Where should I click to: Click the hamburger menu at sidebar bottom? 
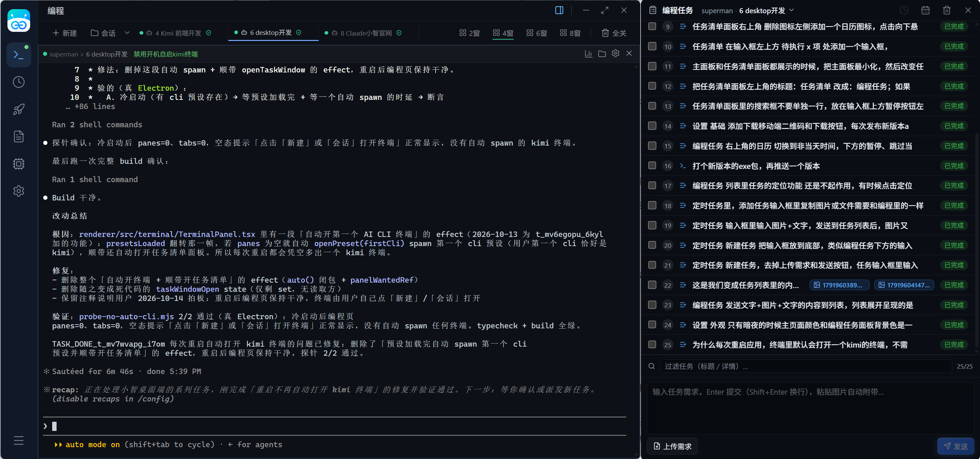[x=19, y=440]
